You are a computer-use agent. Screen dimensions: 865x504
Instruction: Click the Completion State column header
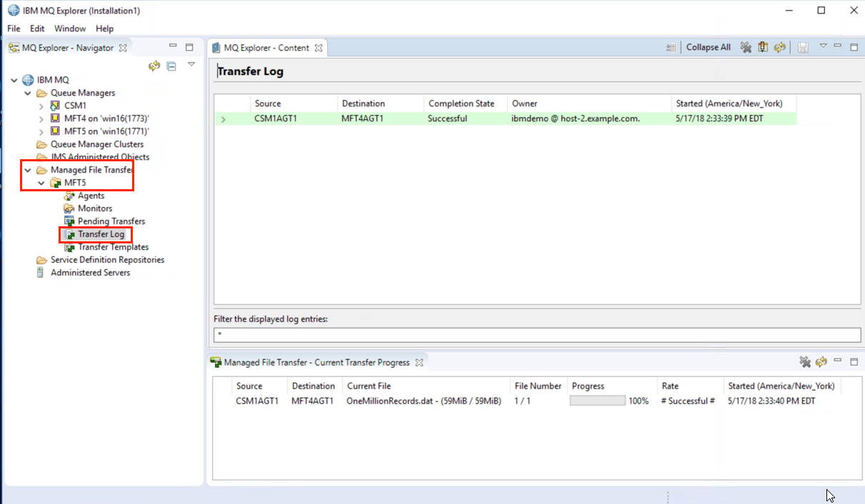tap(466, 104)
